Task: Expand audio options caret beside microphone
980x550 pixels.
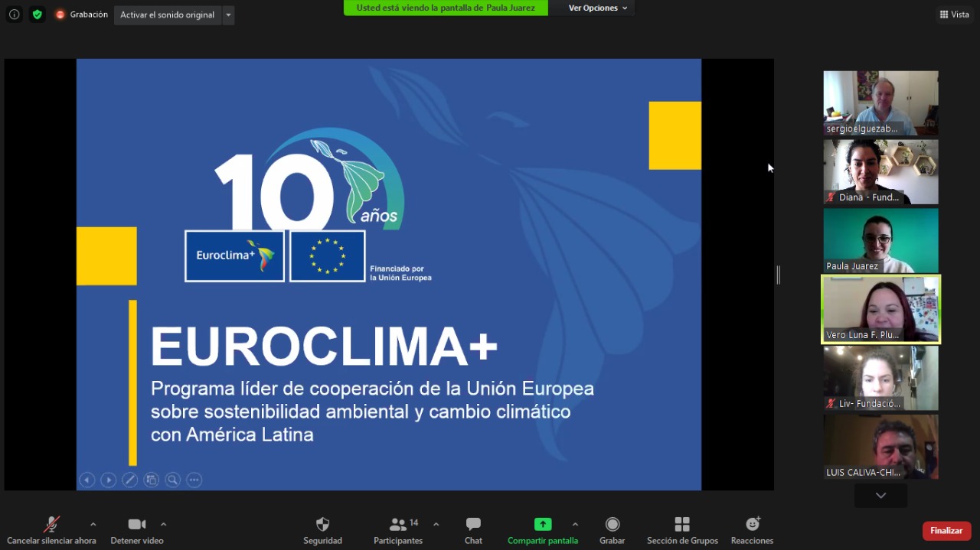Action: pos(93,524)
